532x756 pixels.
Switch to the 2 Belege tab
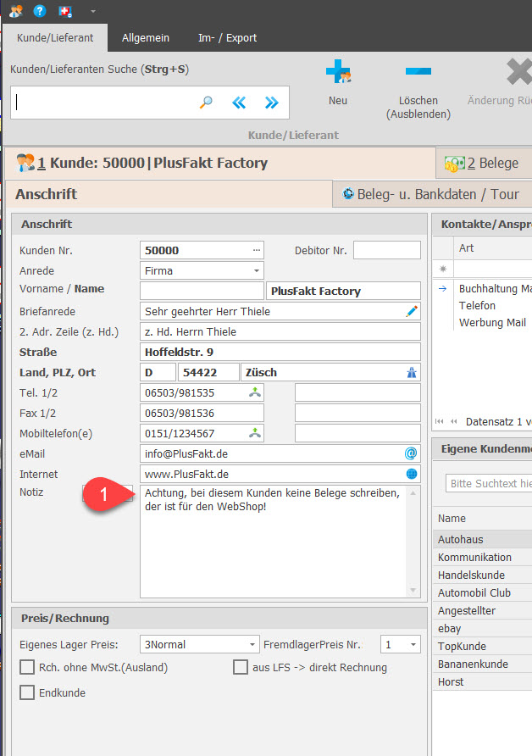click(484, 164)
